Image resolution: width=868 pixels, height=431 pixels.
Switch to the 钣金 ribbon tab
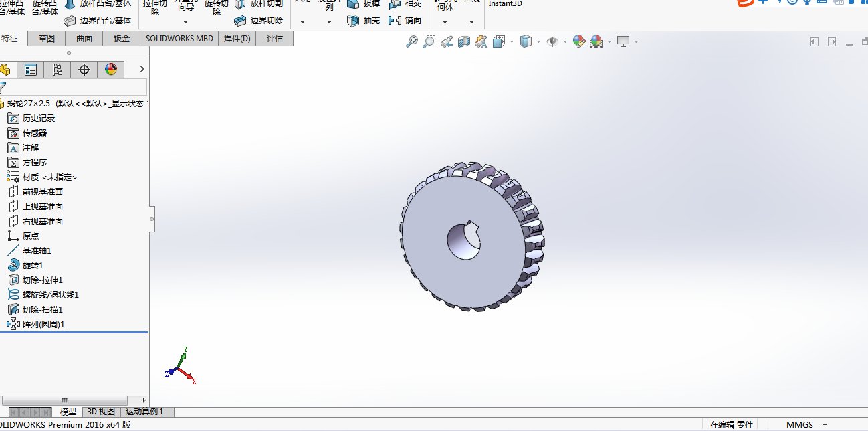(122, 39)
